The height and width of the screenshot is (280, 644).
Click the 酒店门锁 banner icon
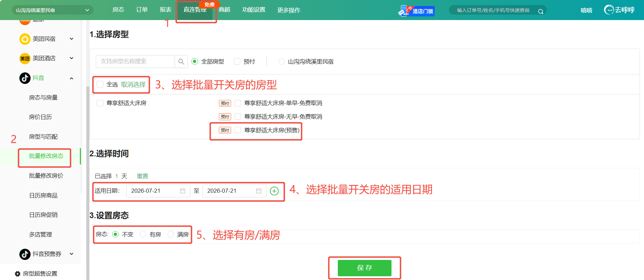pos(416,11)
